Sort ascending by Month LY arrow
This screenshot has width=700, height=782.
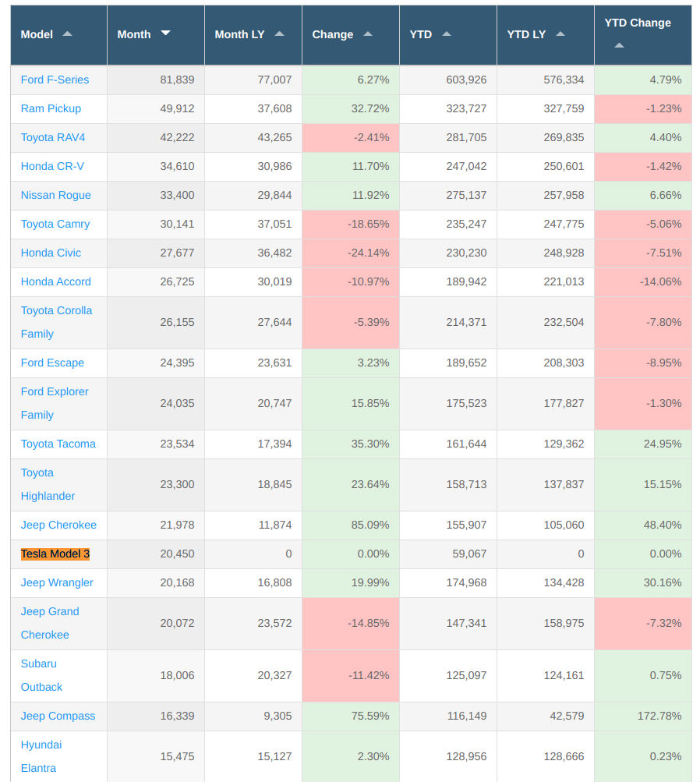(279, 34)
